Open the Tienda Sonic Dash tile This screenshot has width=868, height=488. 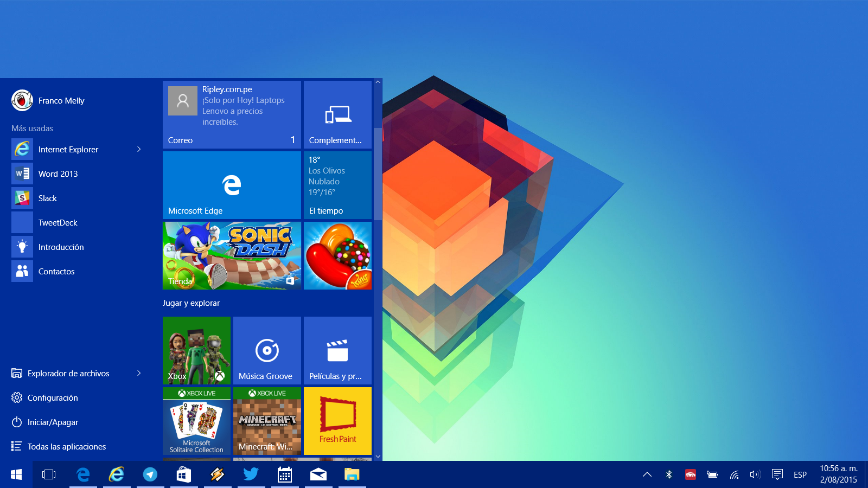pyautogui.click(x=232, y=255)
